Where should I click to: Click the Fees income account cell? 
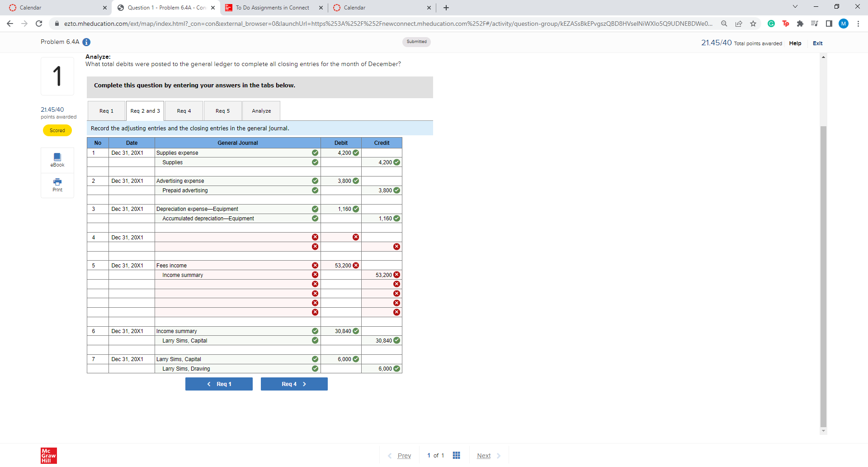coord(238,266)
